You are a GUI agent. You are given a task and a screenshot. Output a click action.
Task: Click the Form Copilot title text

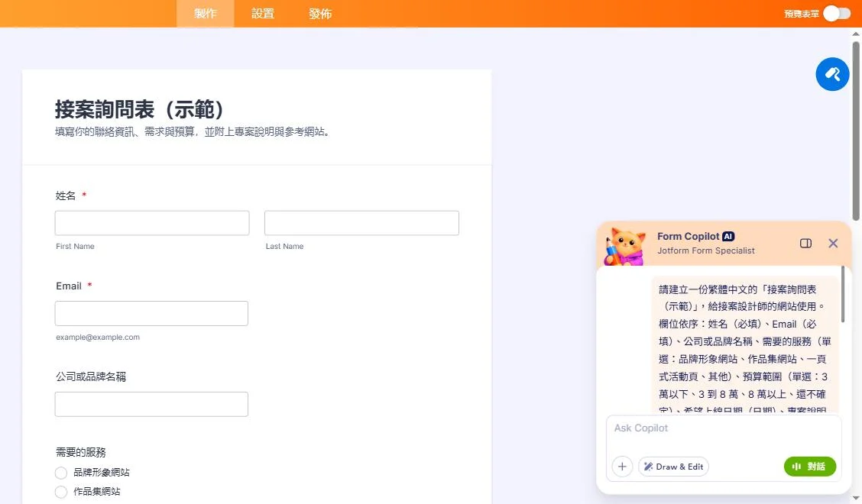pos(688,236)
